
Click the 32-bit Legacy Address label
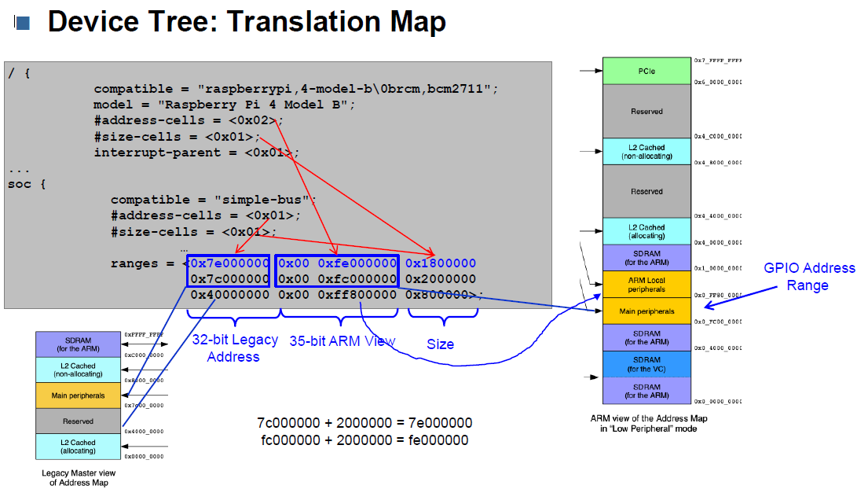click(235, 348)
